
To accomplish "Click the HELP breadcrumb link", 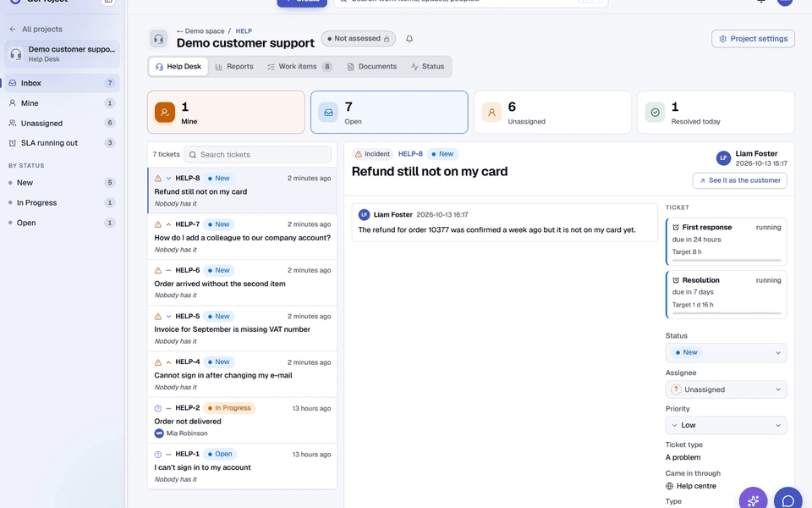I will (x=244, y=31).
